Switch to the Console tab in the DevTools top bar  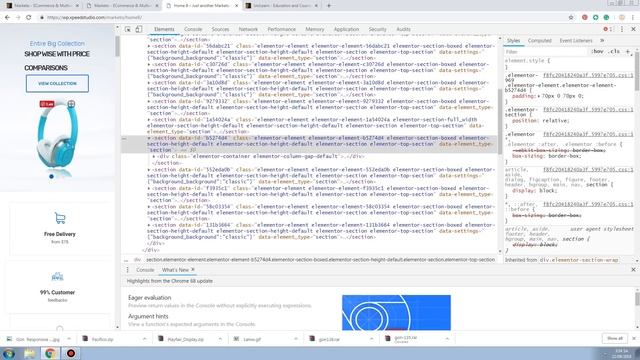(x=193, y=29)
